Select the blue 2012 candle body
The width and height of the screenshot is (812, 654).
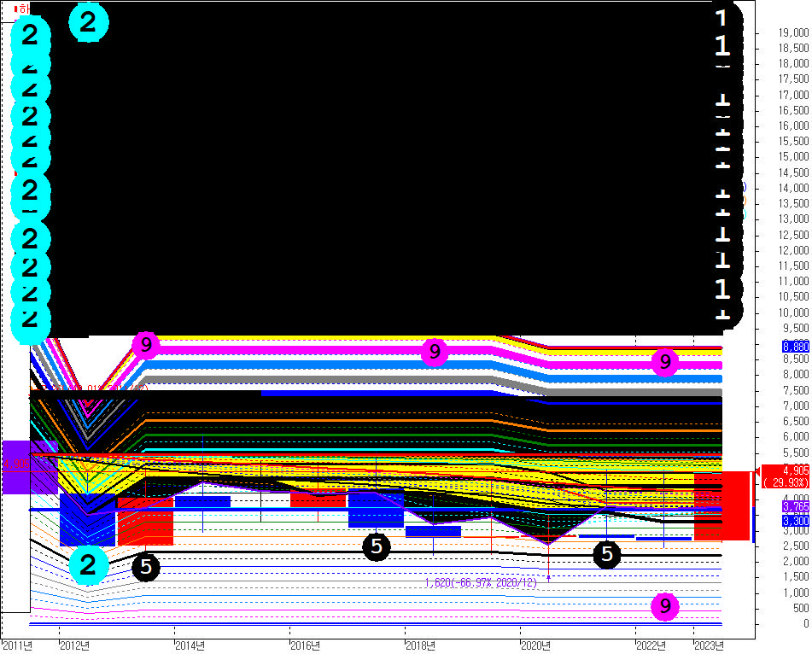tap(87, 519)
